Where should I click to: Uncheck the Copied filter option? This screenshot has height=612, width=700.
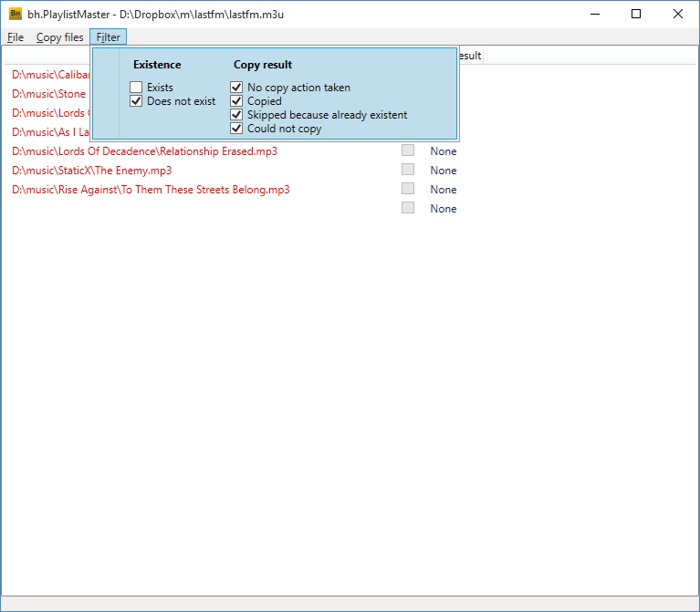coord(236,101)
